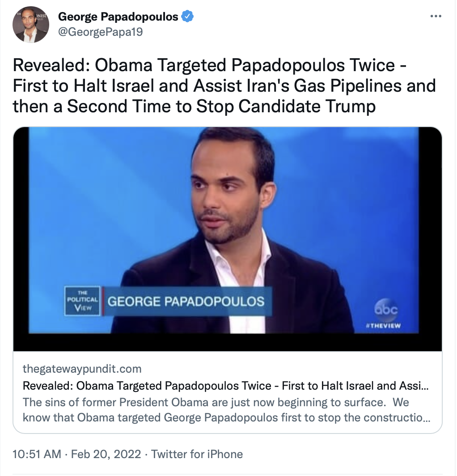Open the @GeorgePapa19 handle link

point(101,32)
